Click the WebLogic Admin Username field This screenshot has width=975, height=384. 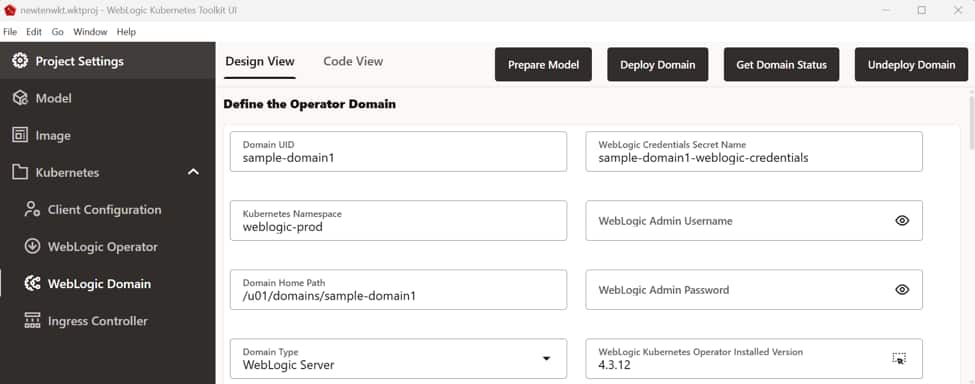[754, 221]
